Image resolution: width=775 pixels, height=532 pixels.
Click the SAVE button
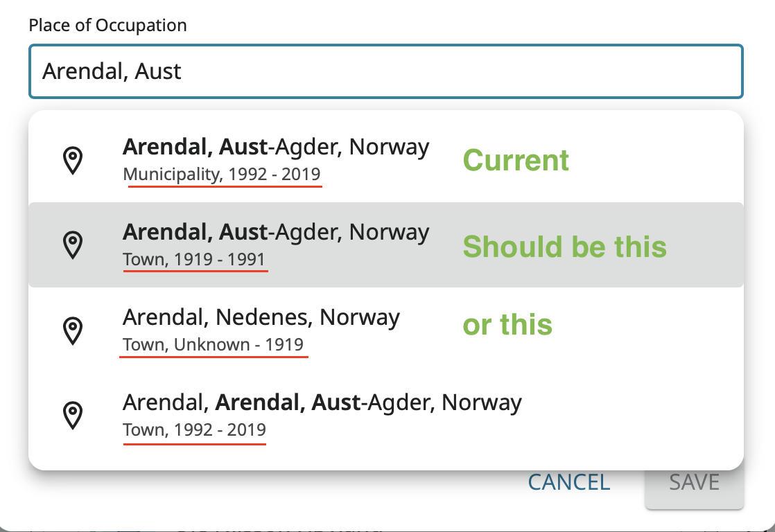[694, 482]
